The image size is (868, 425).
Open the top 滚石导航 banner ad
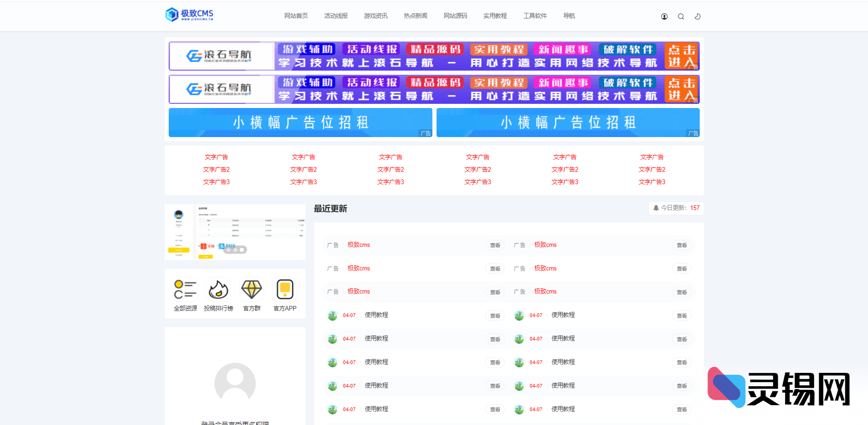[x=434, y=56]
